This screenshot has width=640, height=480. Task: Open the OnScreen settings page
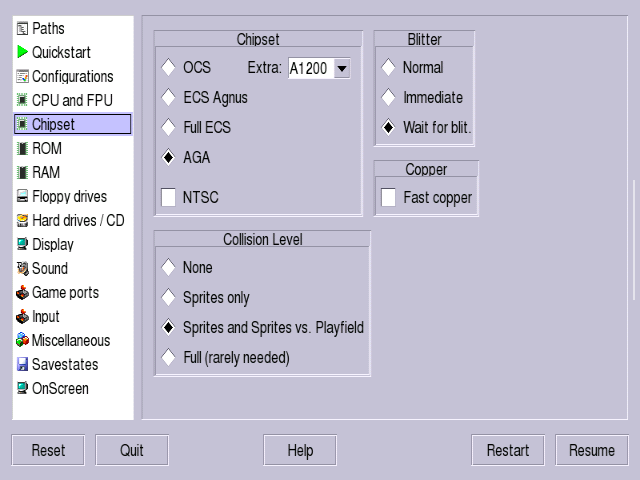73,388
